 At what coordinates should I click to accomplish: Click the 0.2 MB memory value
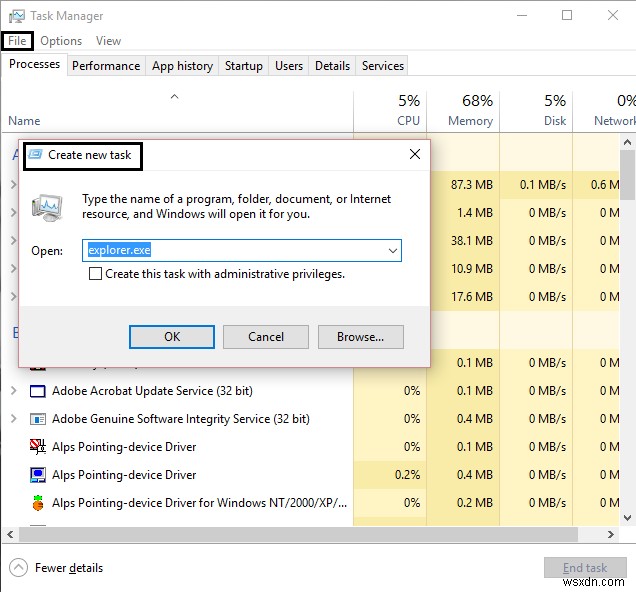pyautogui.click(x=475, y=503)
